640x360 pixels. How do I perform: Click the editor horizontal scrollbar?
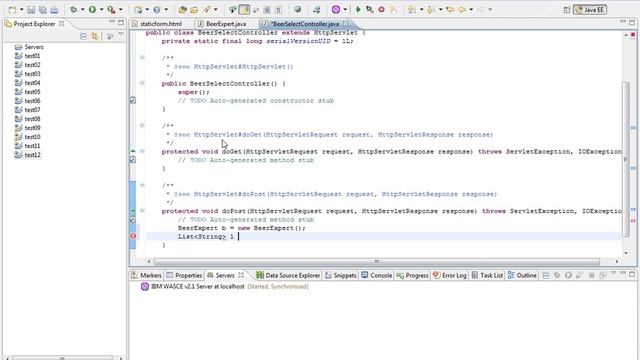point(376,261)
